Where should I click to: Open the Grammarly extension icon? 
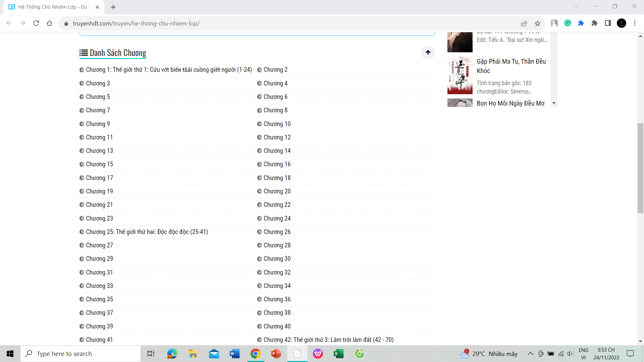click(568, 23)
